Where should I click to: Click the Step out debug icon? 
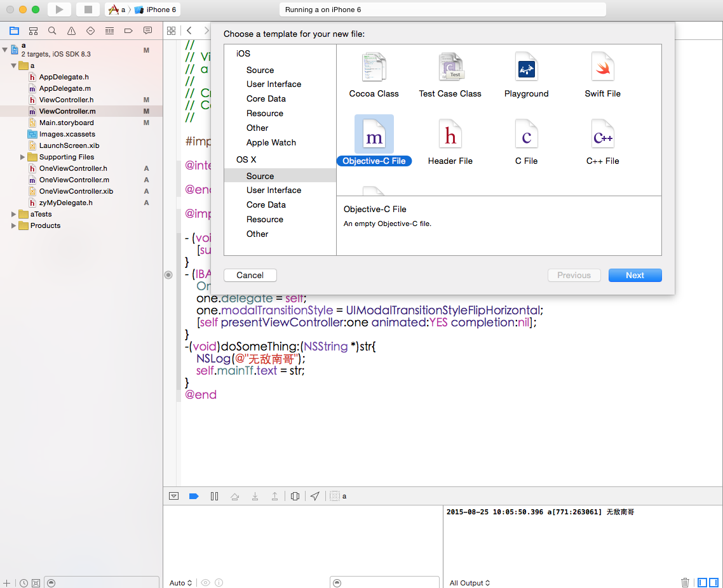tap(274, 497)
